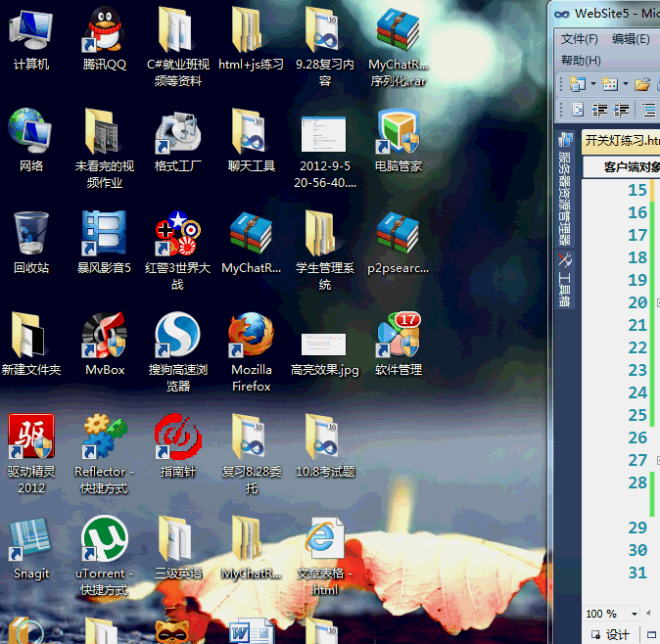Select the p2psearc... archive icon
The height and width of the screenshot is (644, 660).
coord(398,243)
